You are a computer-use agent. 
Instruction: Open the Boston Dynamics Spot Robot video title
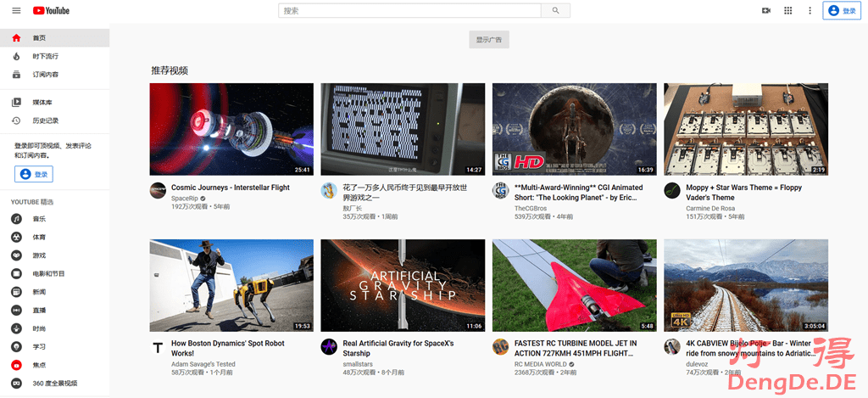pyautogui.click(x=227, y=348)
